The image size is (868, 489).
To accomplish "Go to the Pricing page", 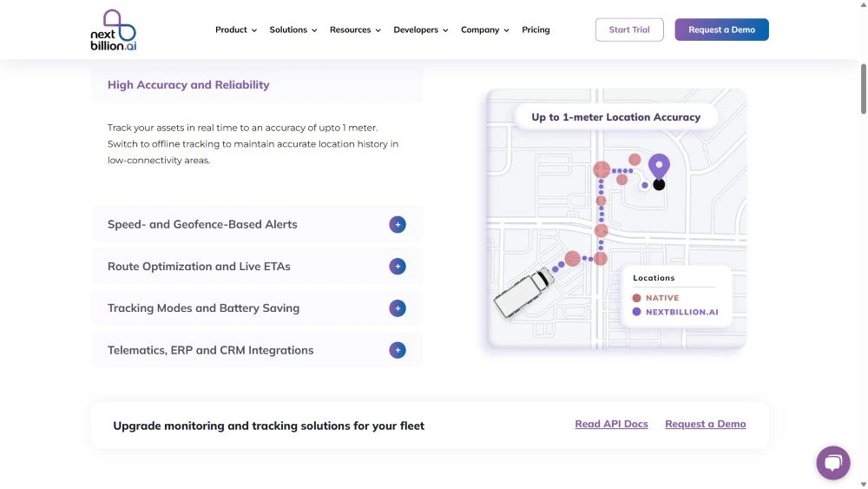I will [536, 30].
